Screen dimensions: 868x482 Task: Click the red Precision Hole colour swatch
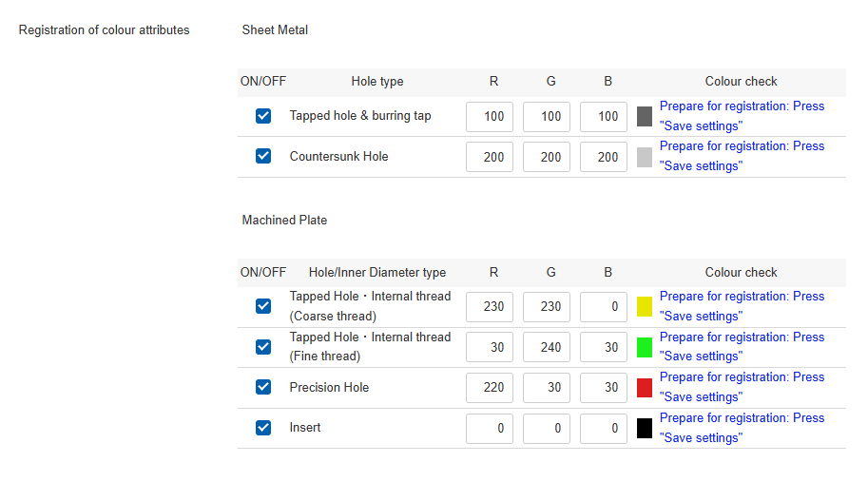(645, 388)
